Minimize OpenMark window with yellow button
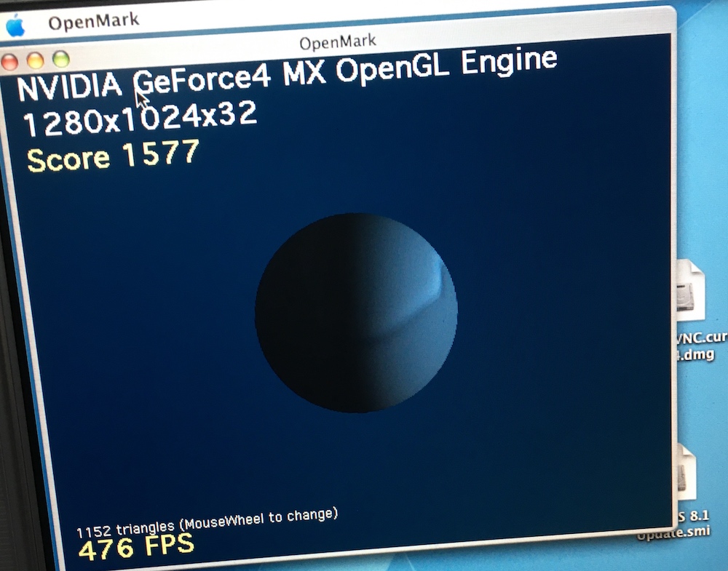 click(x=35, y=61)
